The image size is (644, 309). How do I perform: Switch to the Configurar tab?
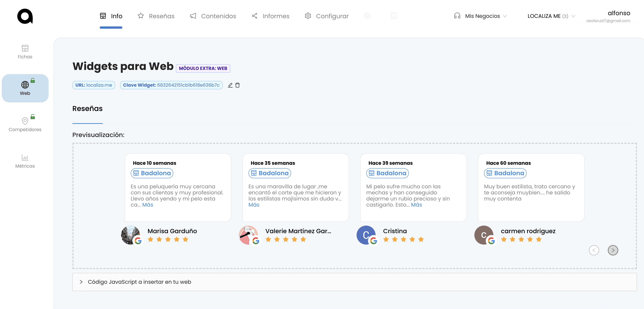point(327,16)
